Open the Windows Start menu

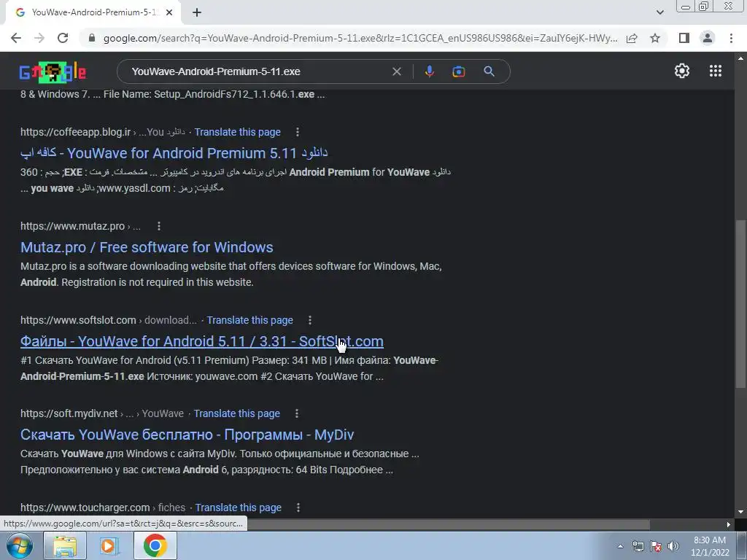pos(19,545)
